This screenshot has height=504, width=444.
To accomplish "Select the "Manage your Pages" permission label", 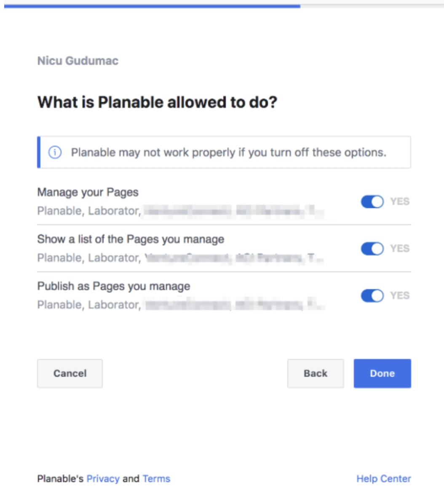I will [88, 192].
